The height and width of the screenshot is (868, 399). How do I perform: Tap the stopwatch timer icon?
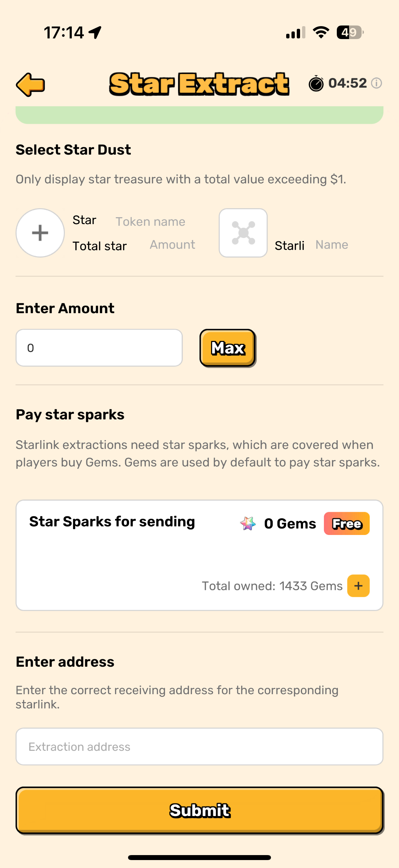[316, 83]
